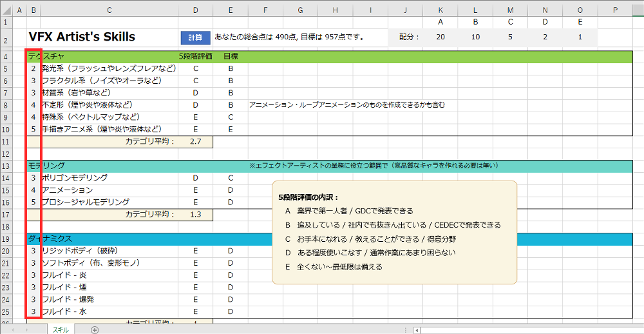This screenshot has height=334, width=644.
Task: Click the ※エフェクトアーティストの業務に役立つ範囲で note
Action: point(374,166)
